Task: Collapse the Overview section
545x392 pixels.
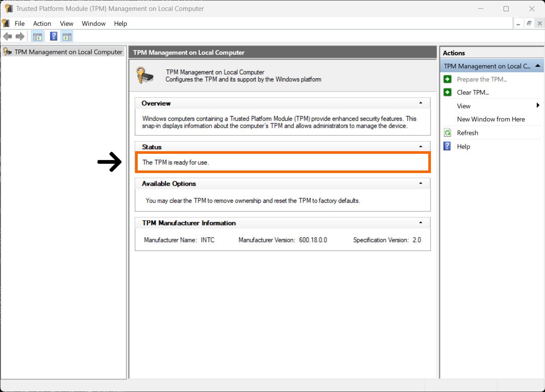Action: 420,103
